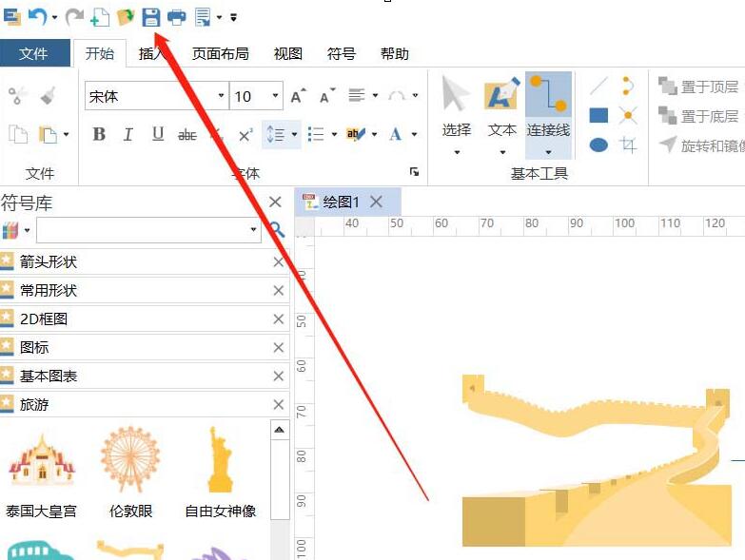745x560 pixels.
Task: Click the format painter brush icon
Action: coord(48,96)
